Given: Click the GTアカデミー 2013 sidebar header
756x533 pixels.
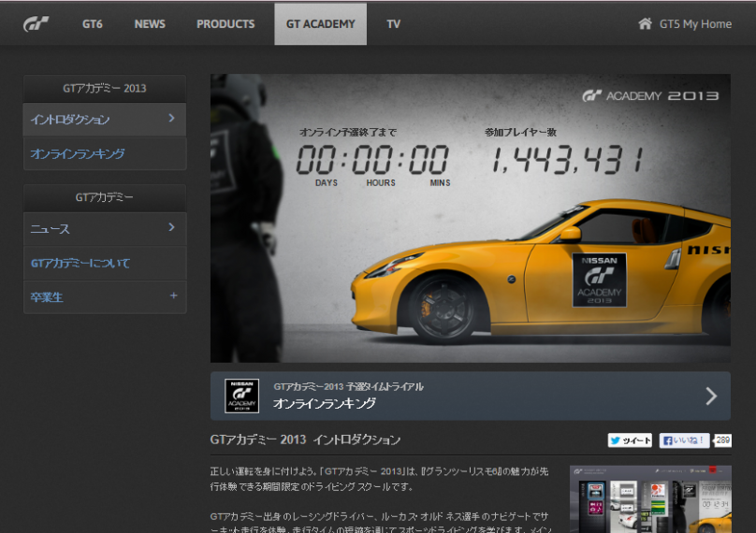Looking at the screenshot, I should [105, 88].
